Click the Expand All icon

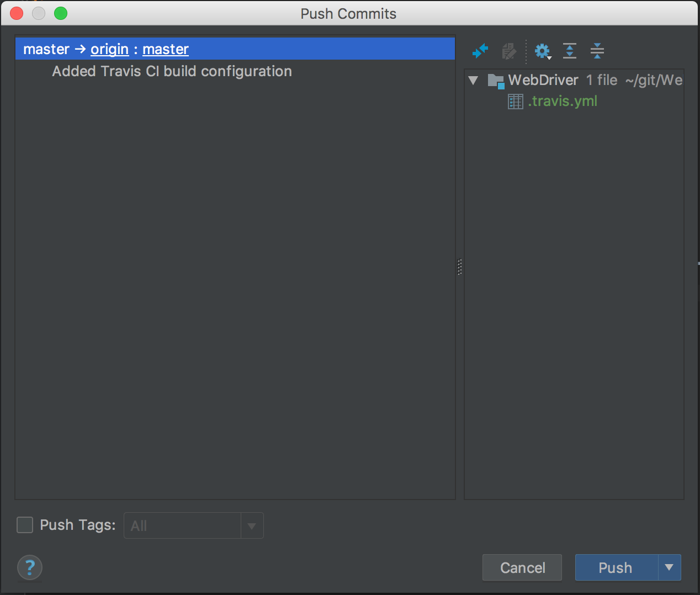570,51
